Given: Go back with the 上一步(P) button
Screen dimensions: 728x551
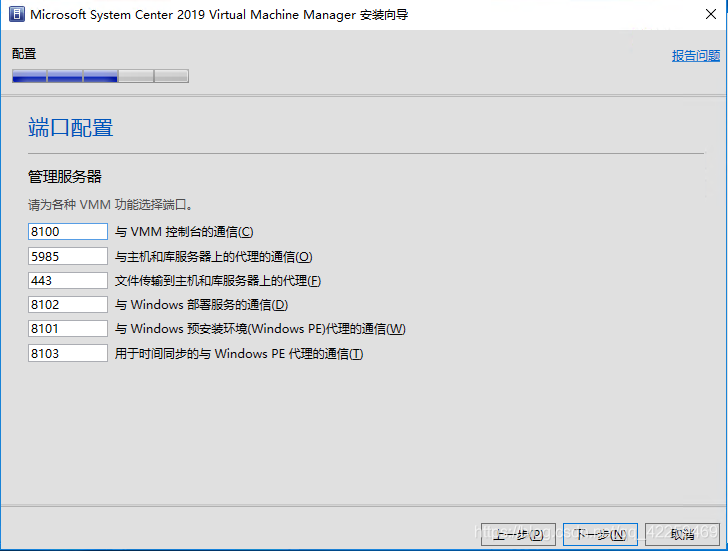Looking at the screenshot, I should coord(518,534).
